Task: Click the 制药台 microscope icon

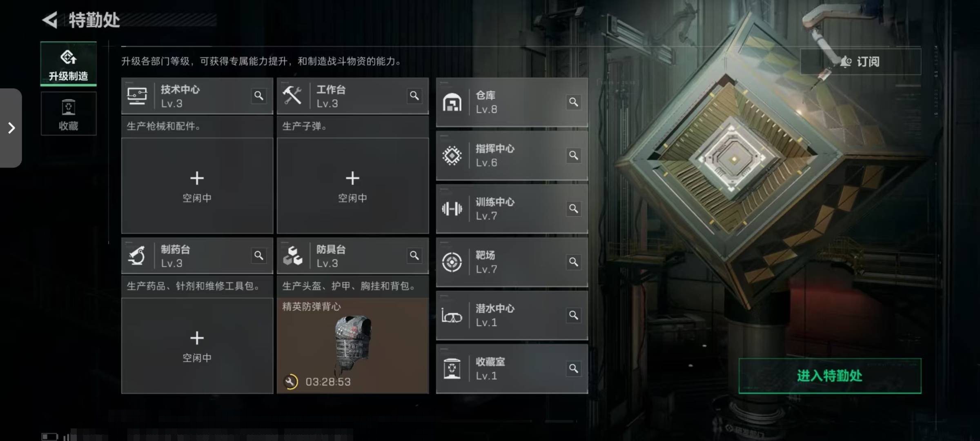Action: pyautogui.click(x=137, y=256)
